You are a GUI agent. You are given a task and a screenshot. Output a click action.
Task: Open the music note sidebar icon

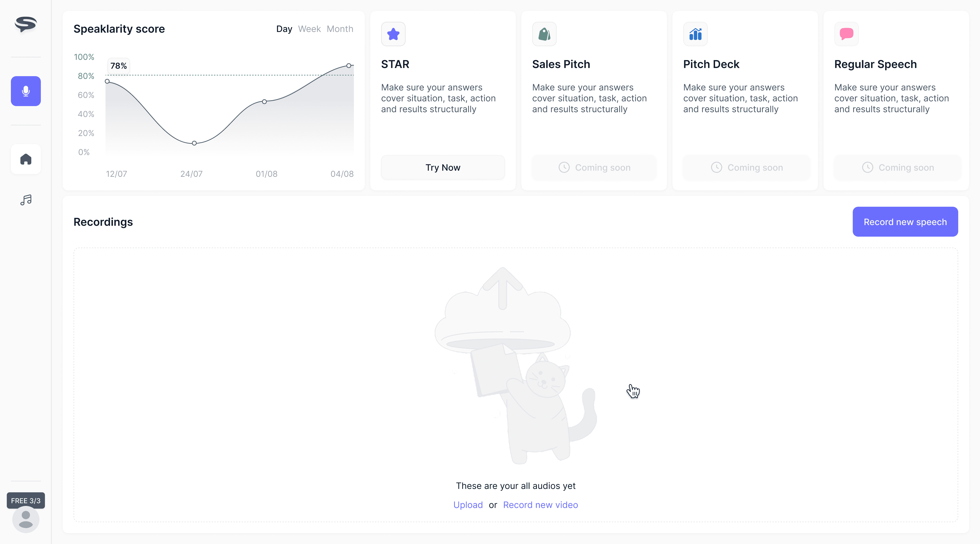pyautogui.click(x=25, y=200)
